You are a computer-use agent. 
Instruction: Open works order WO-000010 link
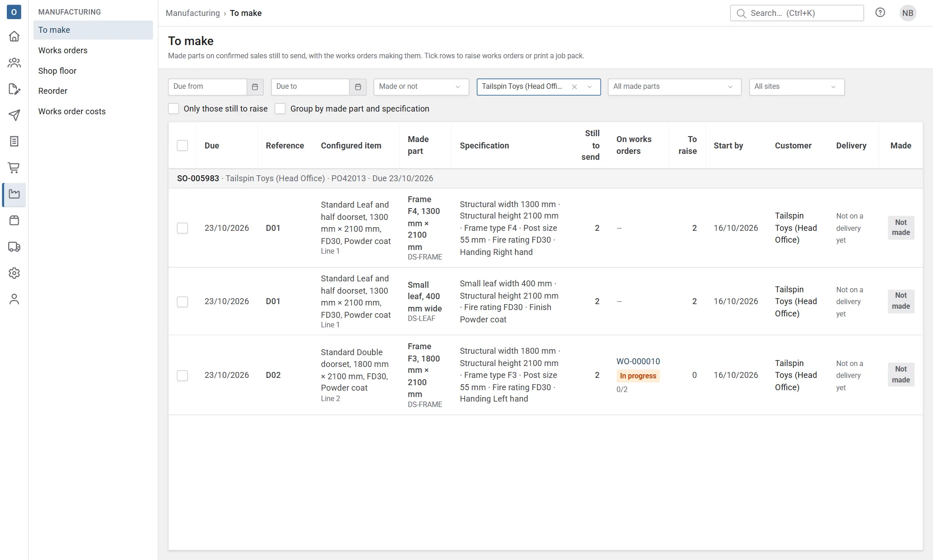tap(638, 361)
